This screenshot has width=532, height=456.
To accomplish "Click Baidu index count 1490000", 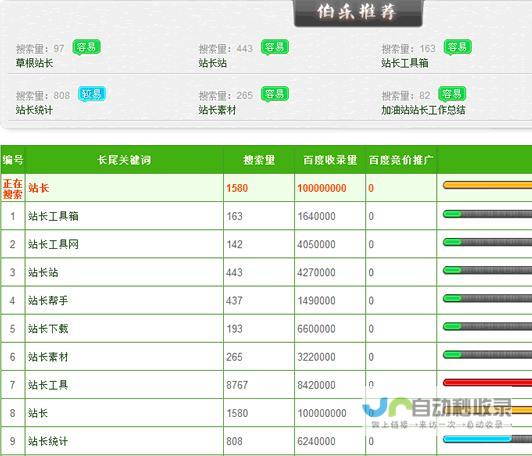I will (317, 301).
